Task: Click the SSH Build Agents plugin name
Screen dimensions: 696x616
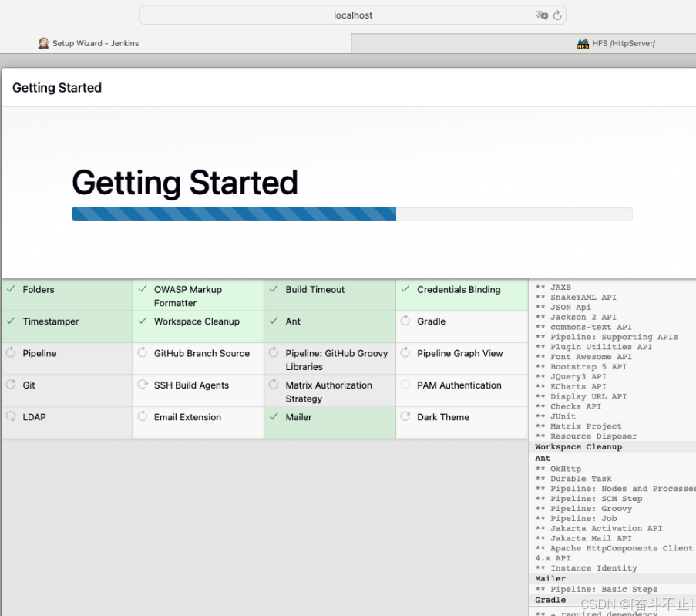Action: pos(191,385)
